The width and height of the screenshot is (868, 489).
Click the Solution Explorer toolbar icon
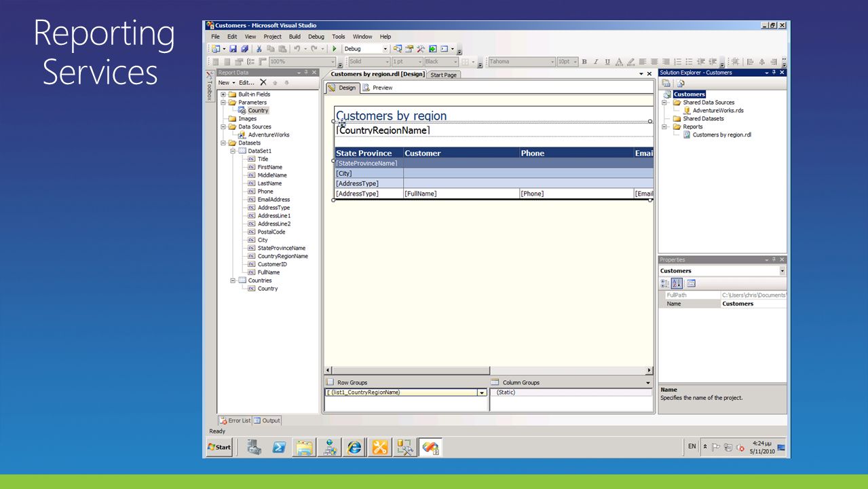397,49
